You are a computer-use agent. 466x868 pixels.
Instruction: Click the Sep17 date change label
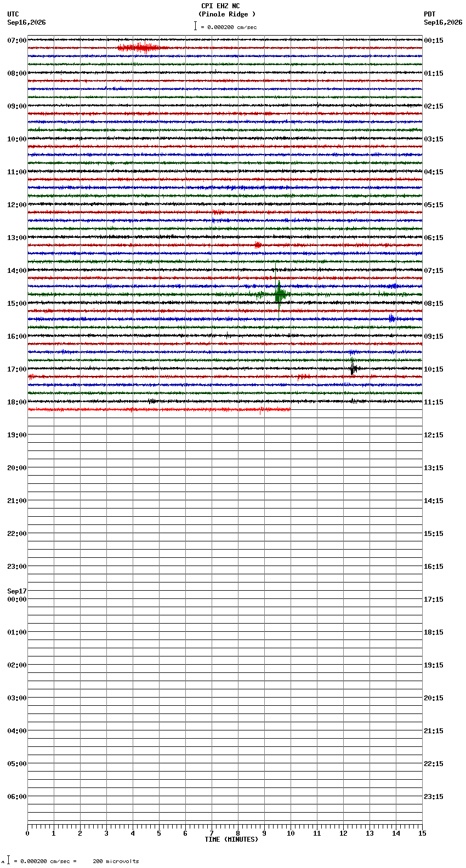[x=17, y=591]
